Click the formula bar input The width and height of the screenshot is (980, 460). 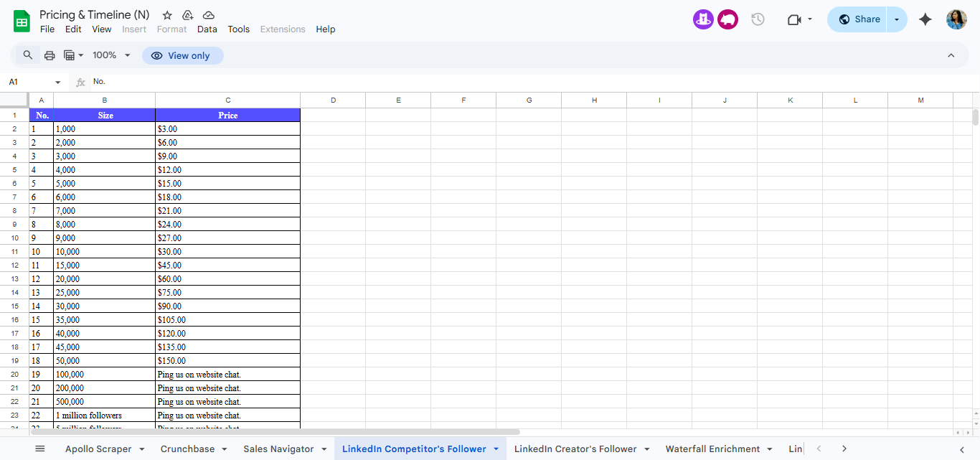[531, 82]
